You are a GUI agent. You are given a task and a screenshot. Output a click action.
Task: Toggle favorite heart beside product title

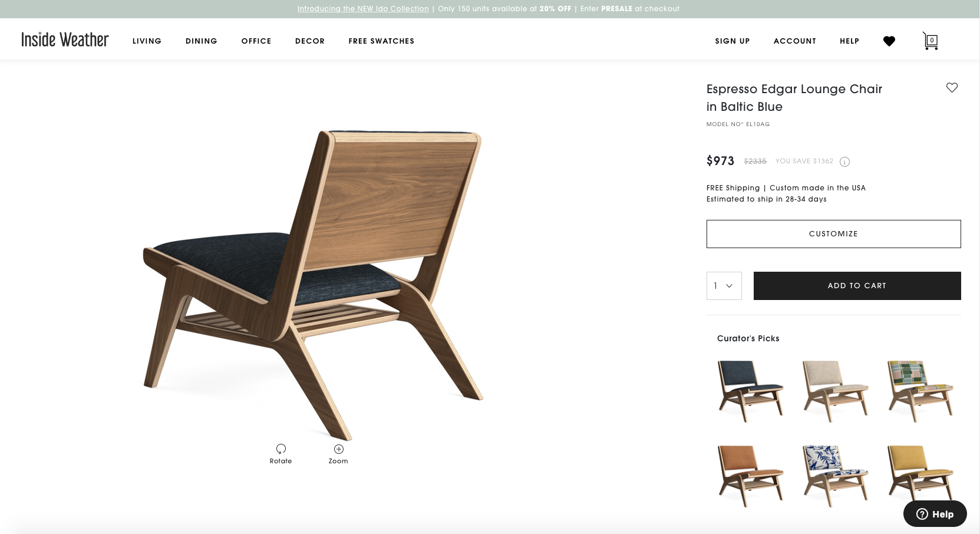tap(952, 87)
